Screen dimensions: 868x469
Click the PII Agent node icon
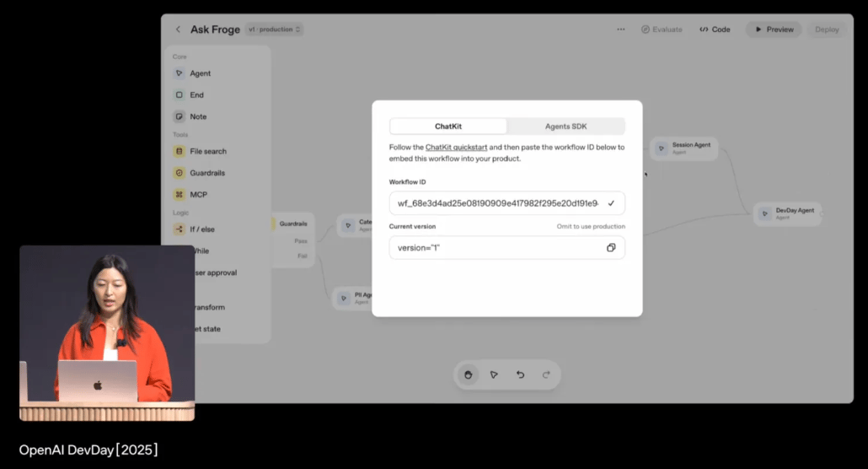[x=343, y=299]
